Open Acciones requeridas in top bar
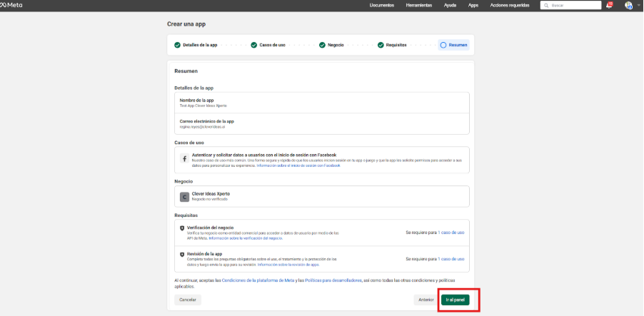Screen dimensions: 644x316 pos(508,5)
